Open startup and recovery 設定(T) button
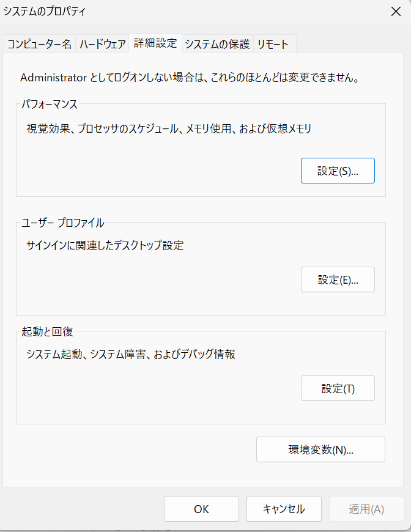This screenshot has width=411, height=532. (x=338, y=389)
